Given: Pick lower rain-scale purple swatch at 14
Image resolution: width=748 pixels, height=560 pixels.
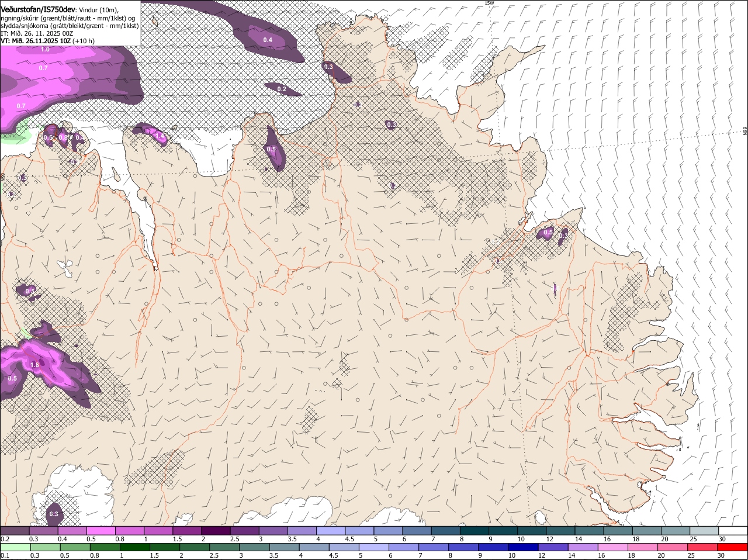Looking at the screenshot, I should (583, 547).
